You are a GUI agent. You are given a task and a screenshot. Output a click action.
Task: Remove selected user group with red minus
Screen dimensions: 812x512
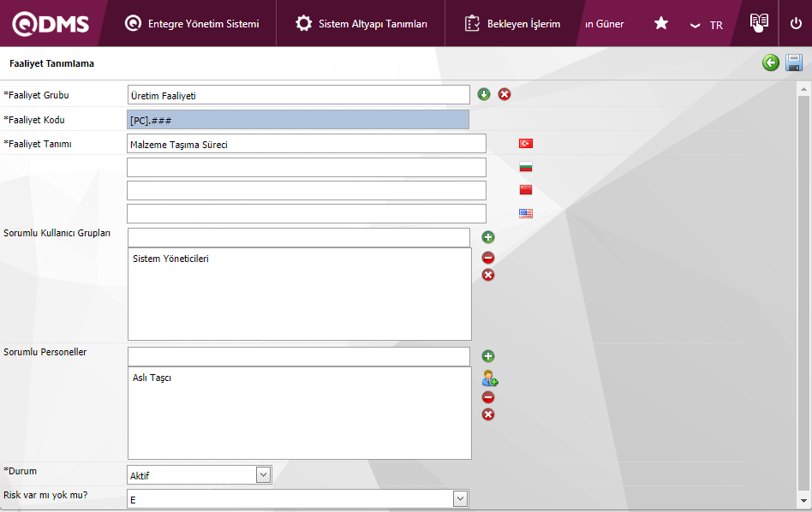[x=488, y=258]
